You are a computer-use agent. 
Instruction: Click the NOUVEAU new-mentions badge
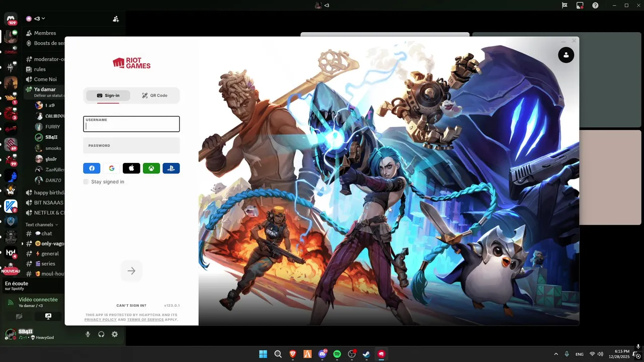tap(11, 271)
